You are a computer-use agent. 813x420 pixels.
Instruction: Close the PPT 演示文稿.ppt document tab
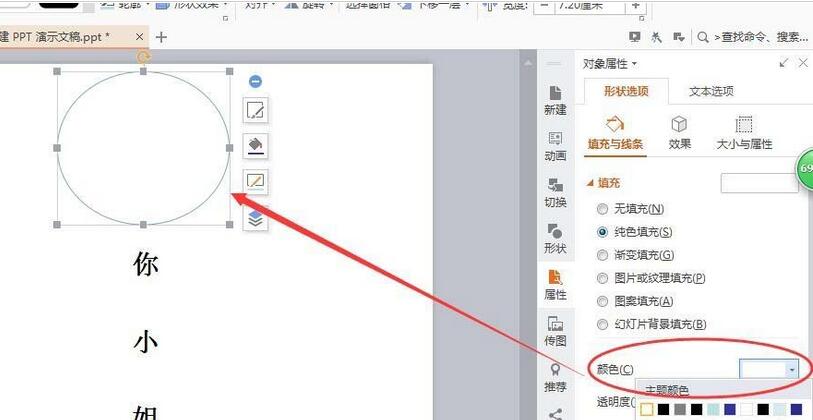[x=139, y=37]
